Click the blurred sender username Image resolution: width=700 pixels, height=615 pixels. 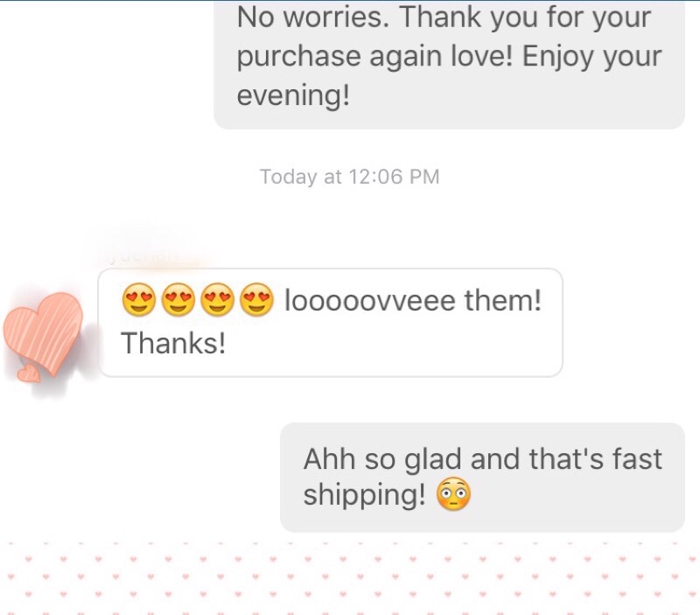click(x=143, y=256)
